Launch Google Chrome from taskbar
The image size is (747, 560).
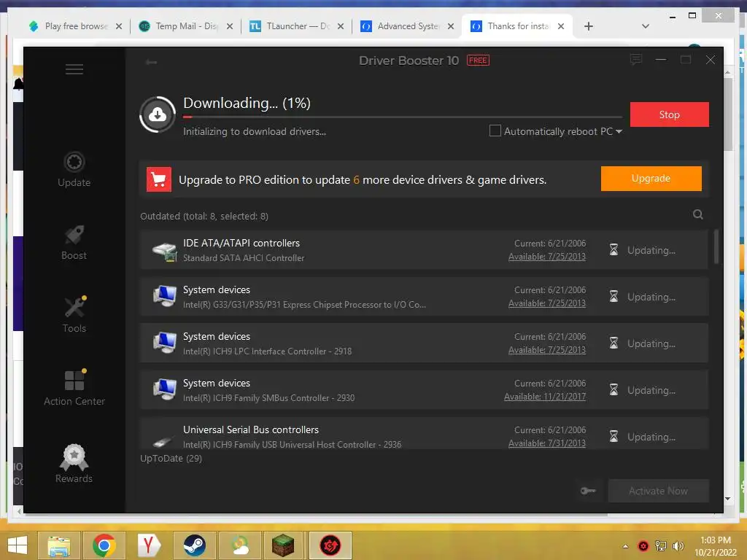[104, 545]
